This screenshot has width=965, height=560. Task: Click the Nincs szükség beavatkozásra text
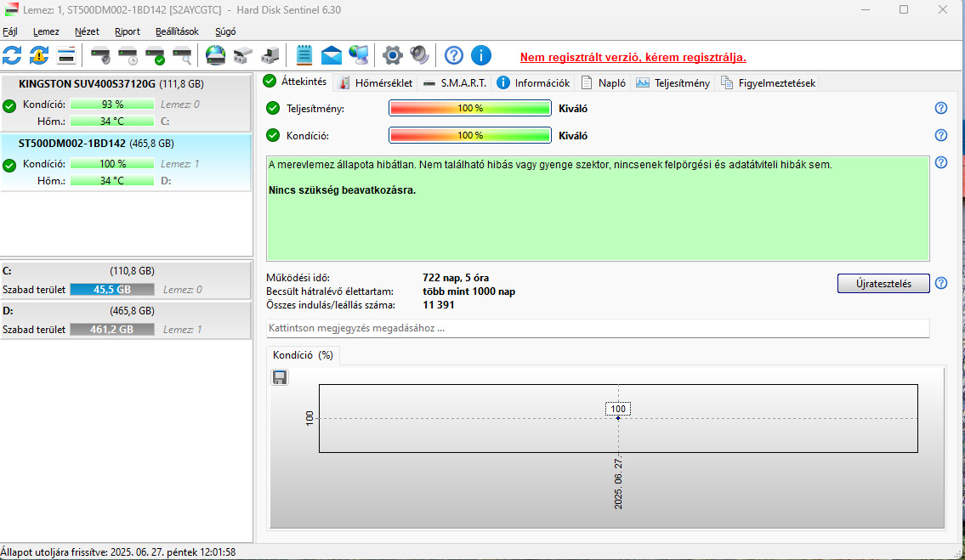(x=342, y=190)
